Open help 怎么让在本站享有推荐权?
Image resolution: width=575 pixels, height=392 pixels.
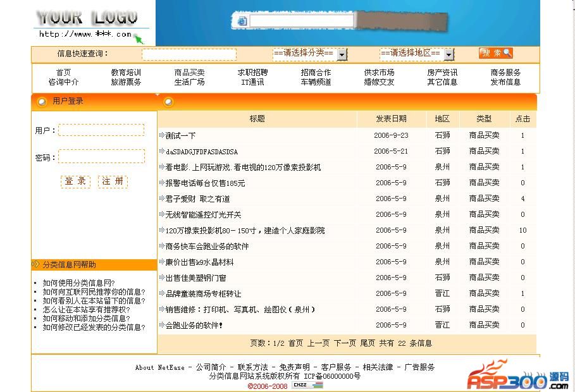(87, 310)
